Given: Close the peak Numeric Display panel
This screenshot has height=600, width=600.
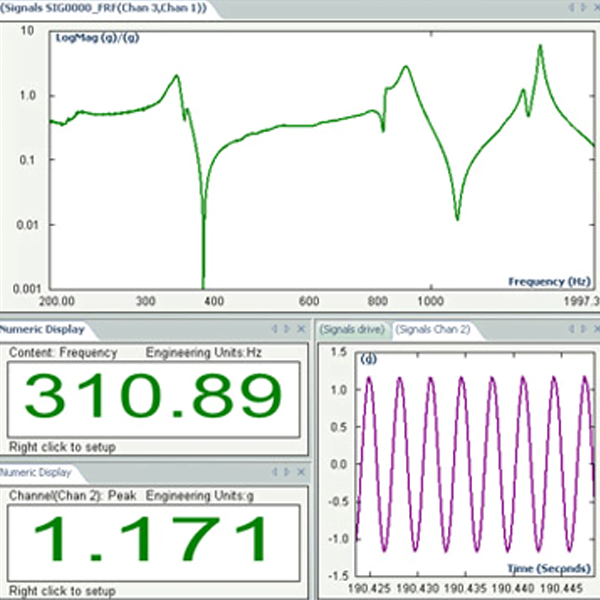Looking at the screenshot, I should pyautogui.click(x=302, y=473).
